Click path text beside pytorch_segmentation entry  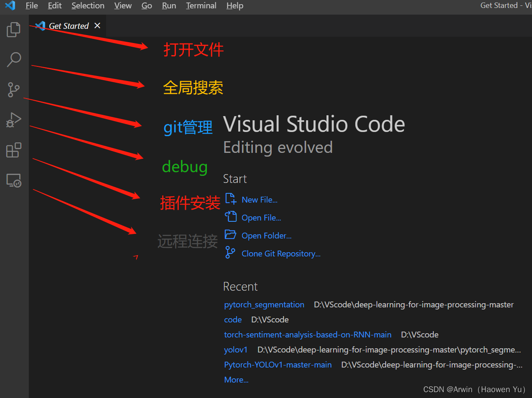(414, 304)
